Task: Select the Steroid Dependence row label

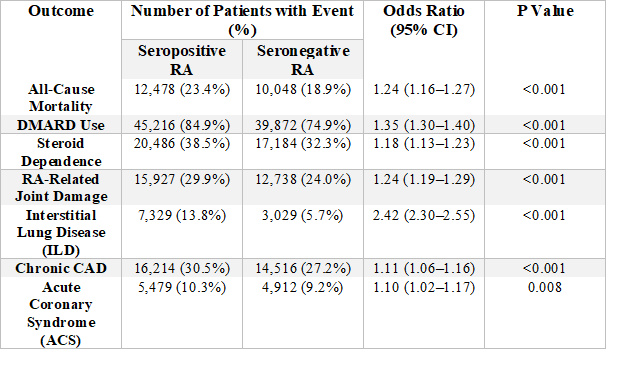Action: coord(61,152)
